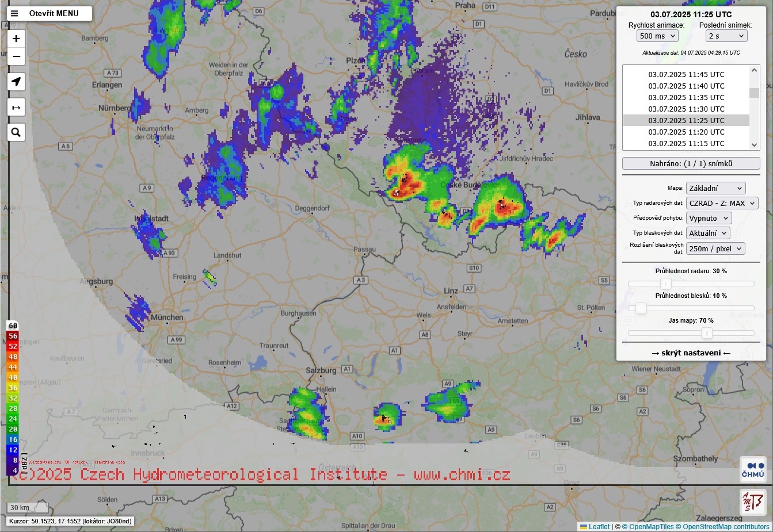Open the hamburger menu icon
This screenshot has height=532, width=773.
[x=14, y=13]
